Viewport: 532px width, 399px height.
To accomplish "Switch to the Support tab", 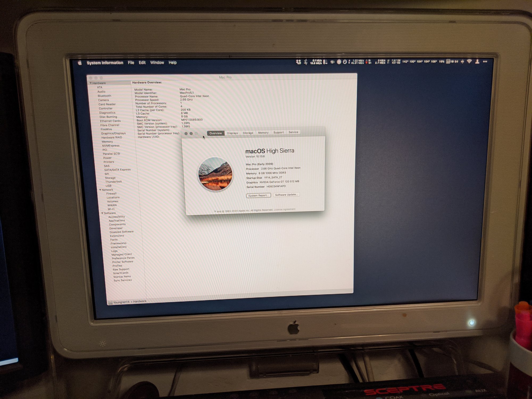I will [279, 132].
